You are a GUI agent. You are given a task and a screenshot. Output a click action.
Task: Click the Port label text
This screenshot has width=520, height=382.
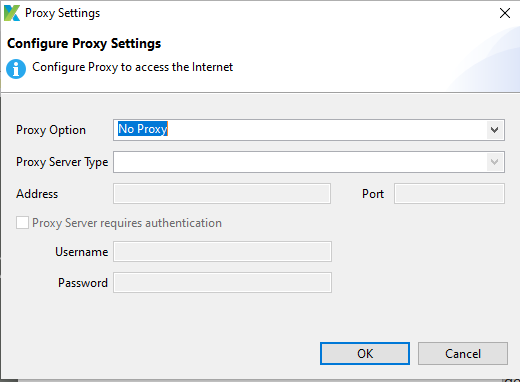point(373,194)
